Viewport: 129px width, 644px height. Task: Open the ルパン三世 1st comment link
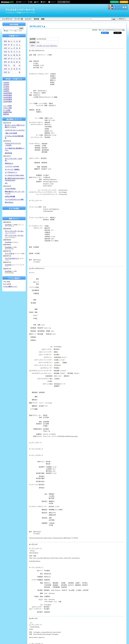coord(10,254)
